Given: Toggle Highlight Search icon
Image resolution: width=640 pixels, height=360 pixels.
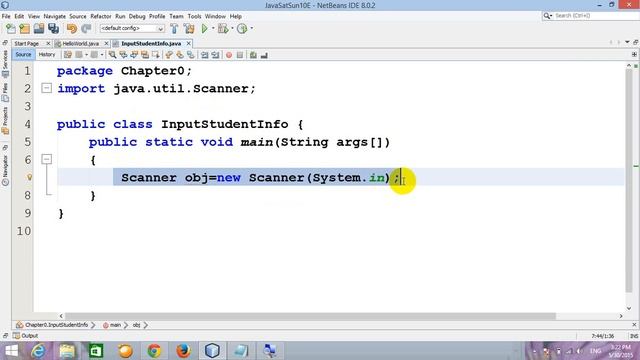Looking at the screenshot, I should (145, 55).
